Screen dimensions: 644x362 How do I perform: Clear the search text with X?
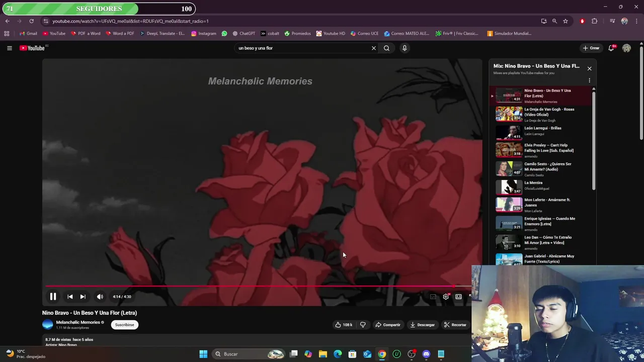374,48
